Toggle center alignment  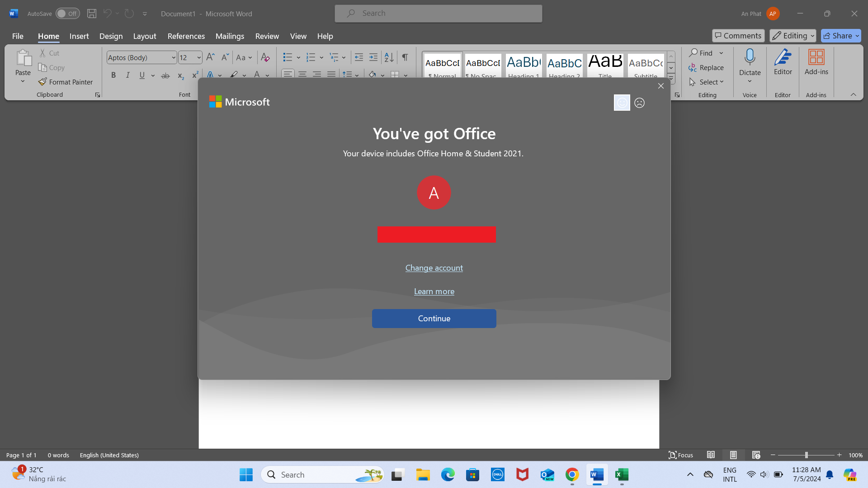[302, 74]
